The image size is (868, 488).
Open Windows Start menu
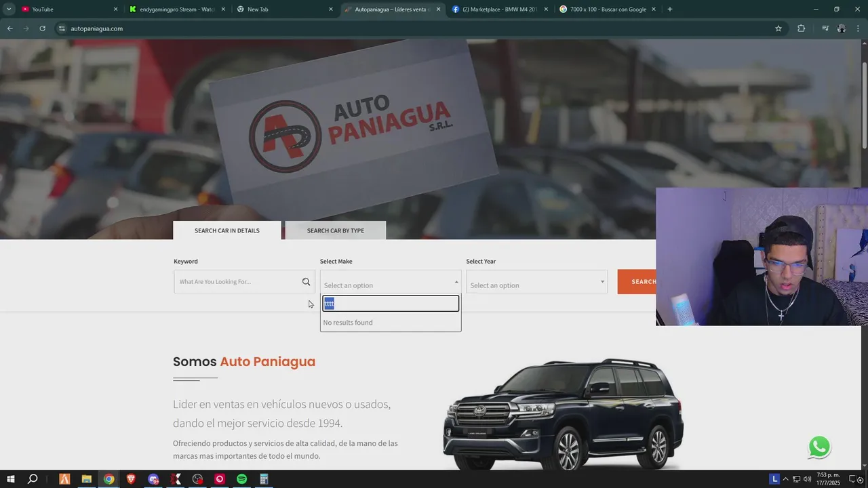[11, 479]
